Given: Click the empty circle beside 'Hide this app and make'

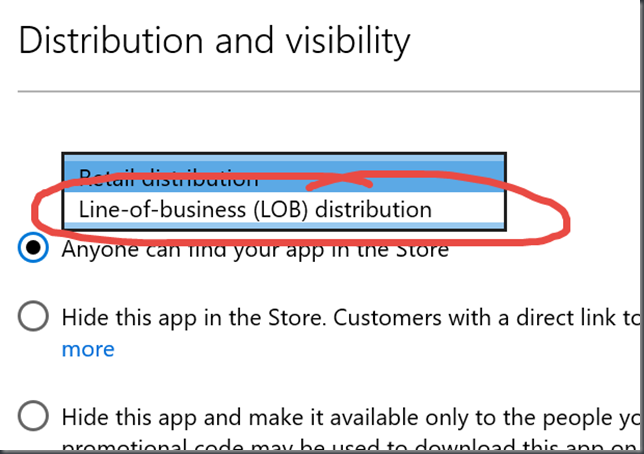Looking at the screenshot, I should pos(33,415).
